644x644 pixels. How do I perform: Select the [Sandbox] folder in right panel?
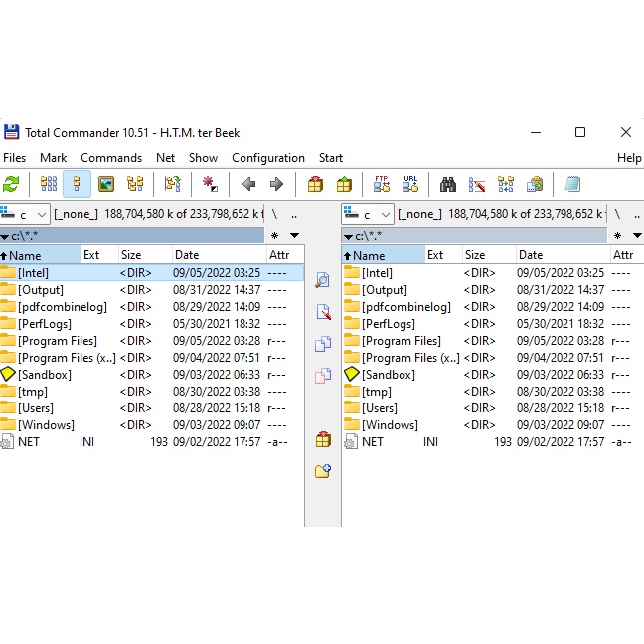[x=389, y=375]
